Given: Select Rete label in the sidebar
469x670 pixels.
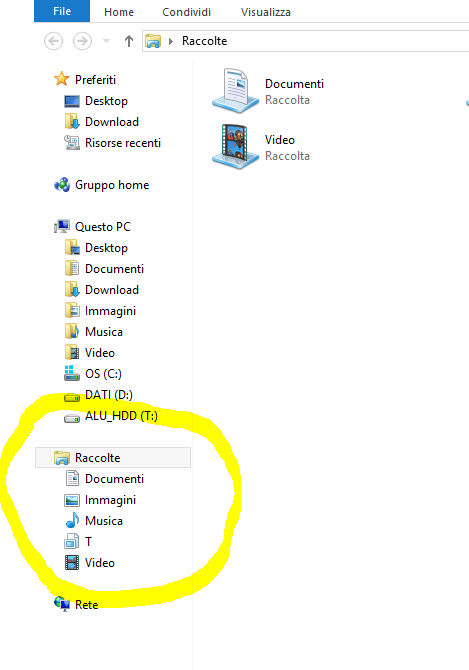Looking at the screenshot, I should click(x=87, y=605).
